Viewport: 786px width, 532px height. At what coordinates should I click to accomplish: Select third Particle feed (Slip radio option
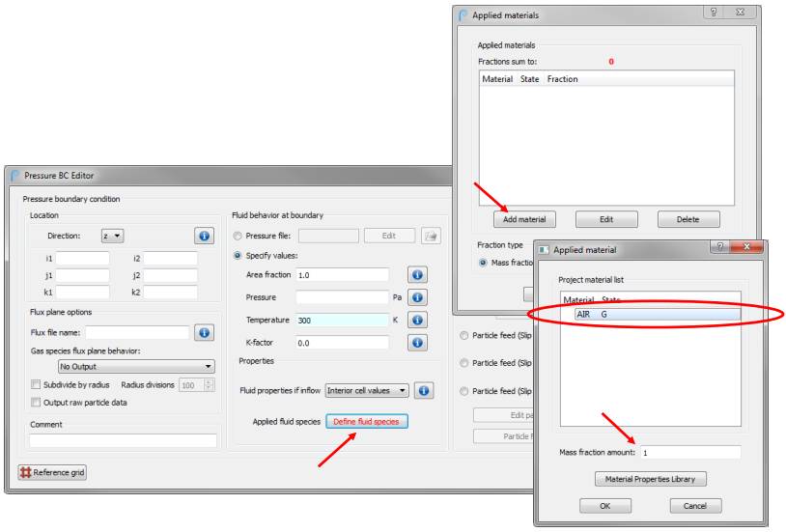tap(464, 391)
